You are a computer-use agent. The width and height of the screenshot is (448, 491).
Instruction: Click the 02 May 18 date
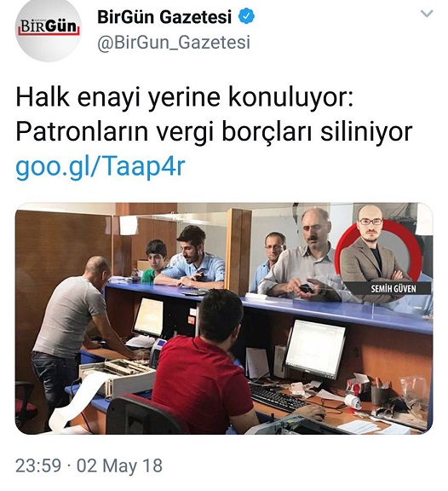click(119, 465)
